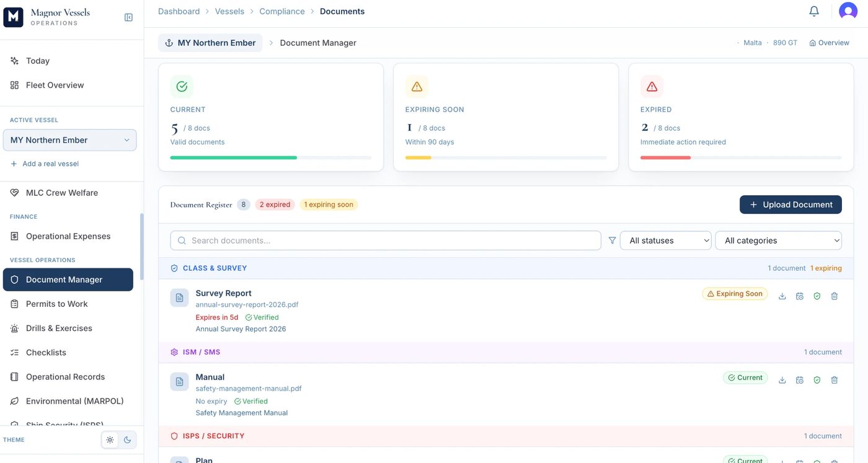868x463 pixels.
Task: Click the MY Northern Ember vessel chip
Action: (x=210, y=43)
